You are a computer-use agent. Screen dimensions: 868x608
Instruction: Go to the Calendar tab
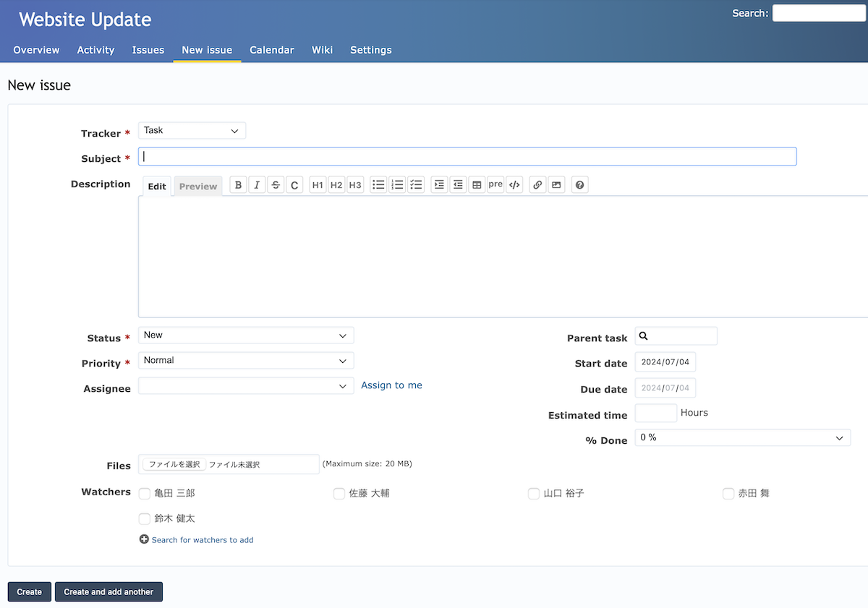[271, 50]
